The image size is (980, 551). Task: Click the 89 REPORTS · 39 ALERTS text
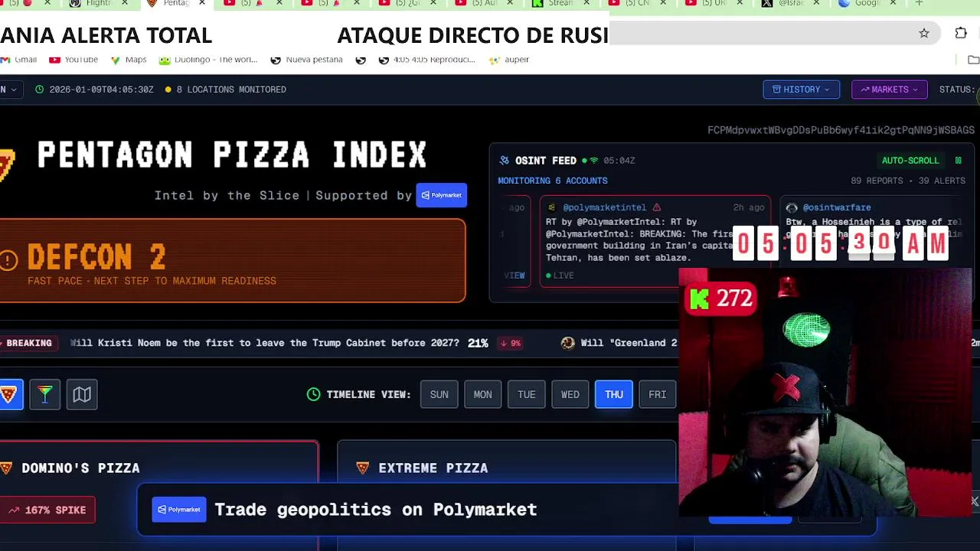tap(908, 181)
